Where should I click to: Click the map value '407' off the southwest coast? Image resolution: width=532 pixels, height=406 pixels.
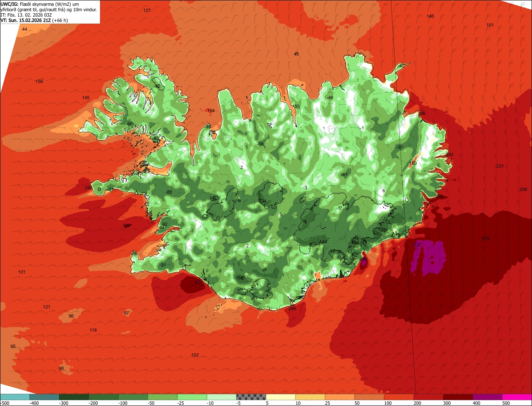(x=199, y=282)
